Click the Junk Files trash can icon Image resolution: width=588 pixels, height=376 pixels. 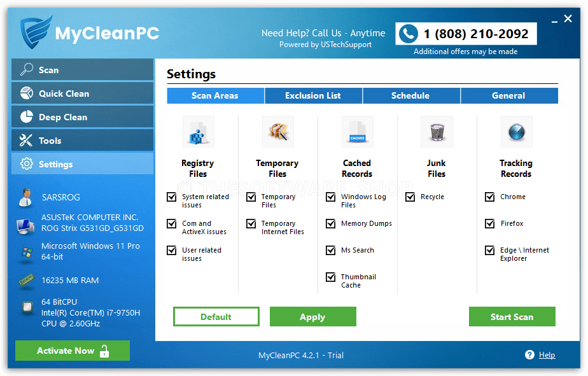[437, 132]
